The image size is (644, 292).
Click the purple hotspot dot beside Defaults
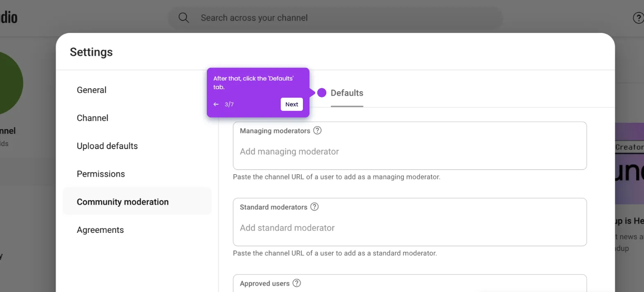tap(322, 93)
